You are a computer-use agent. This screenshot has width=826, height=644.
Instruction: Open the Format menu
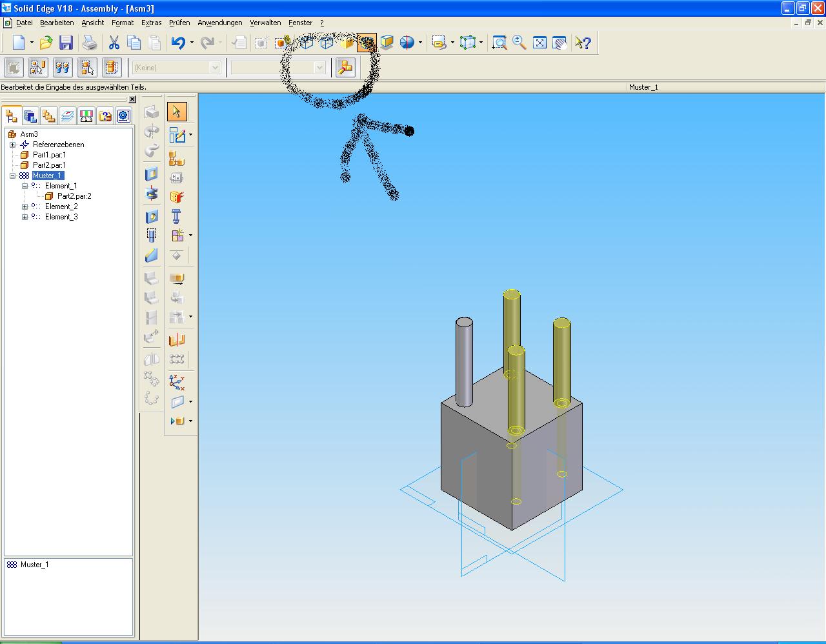(x=123, y=23)
